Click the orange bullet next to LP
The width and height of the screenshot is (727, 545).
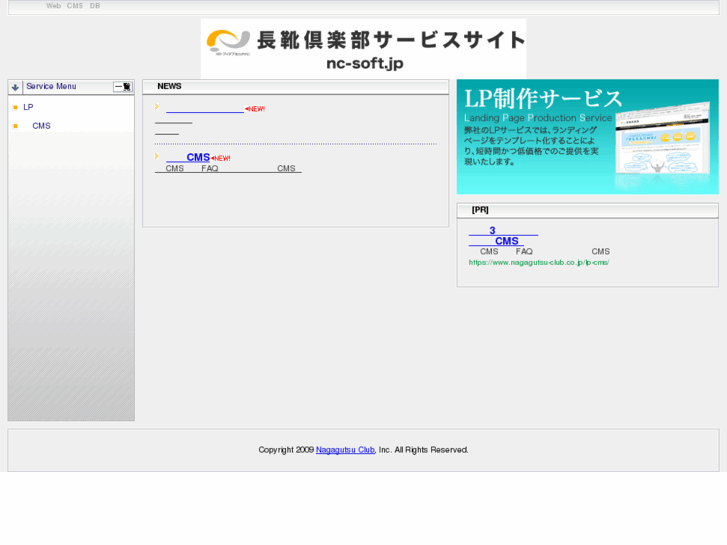(15, 108)
